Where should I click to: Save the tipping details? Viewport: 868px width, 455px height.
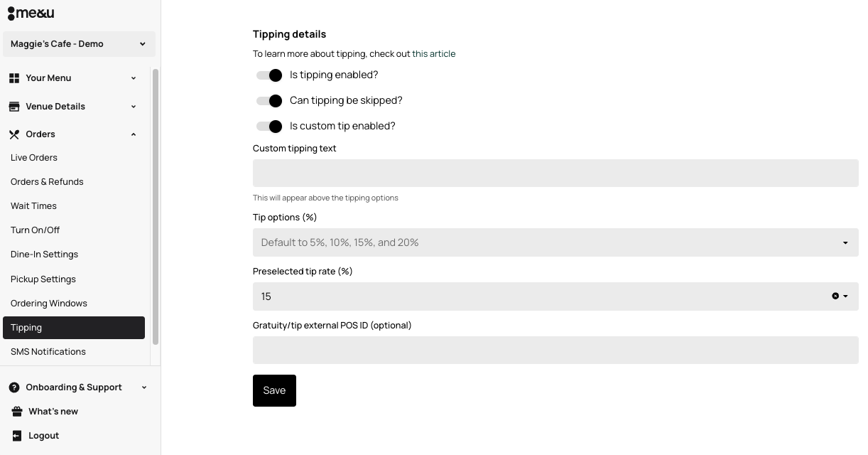pyautogui.click(x=274, y=390)
